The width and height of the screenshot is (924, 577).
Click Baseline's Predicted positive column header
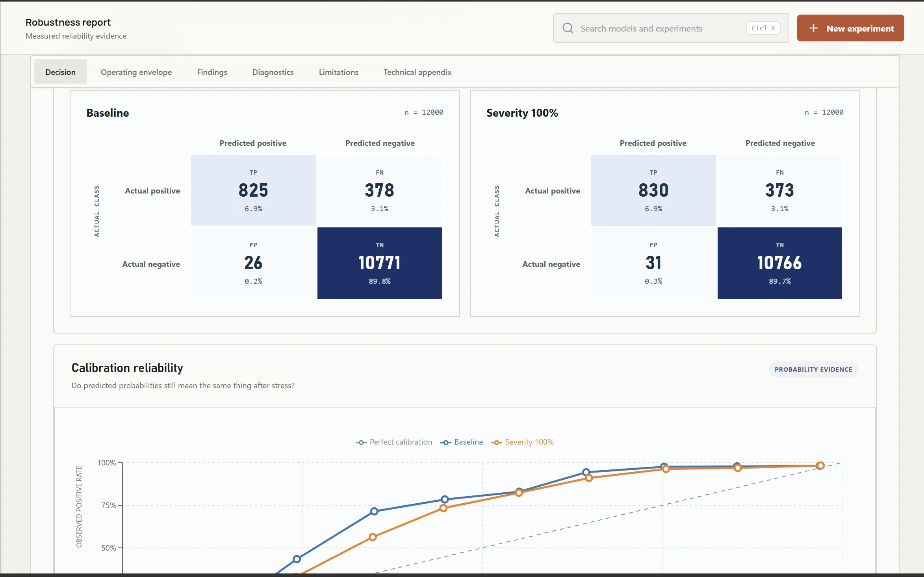click(x=253, y=143)
